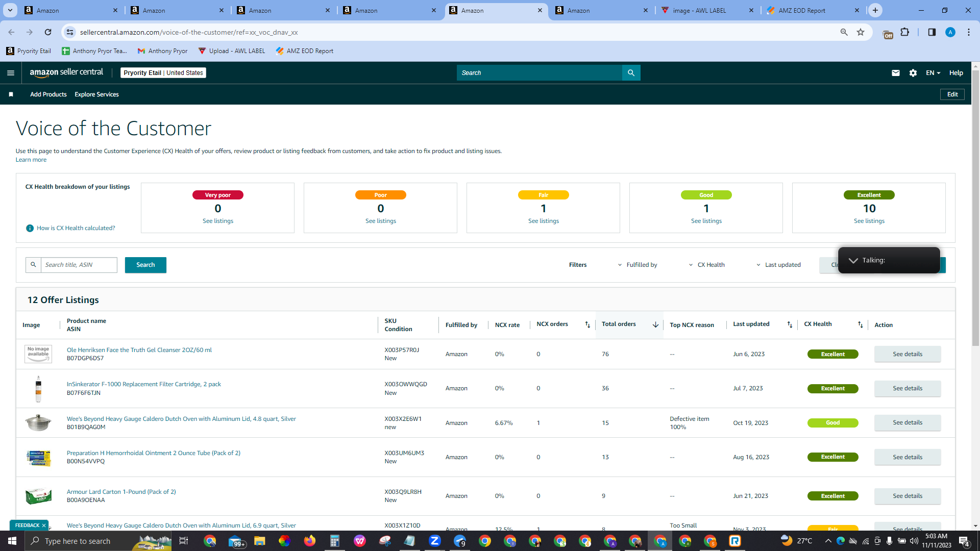This screenshot has width=980, height=551.
Task: Open the Learn more link
Action: 31,160
